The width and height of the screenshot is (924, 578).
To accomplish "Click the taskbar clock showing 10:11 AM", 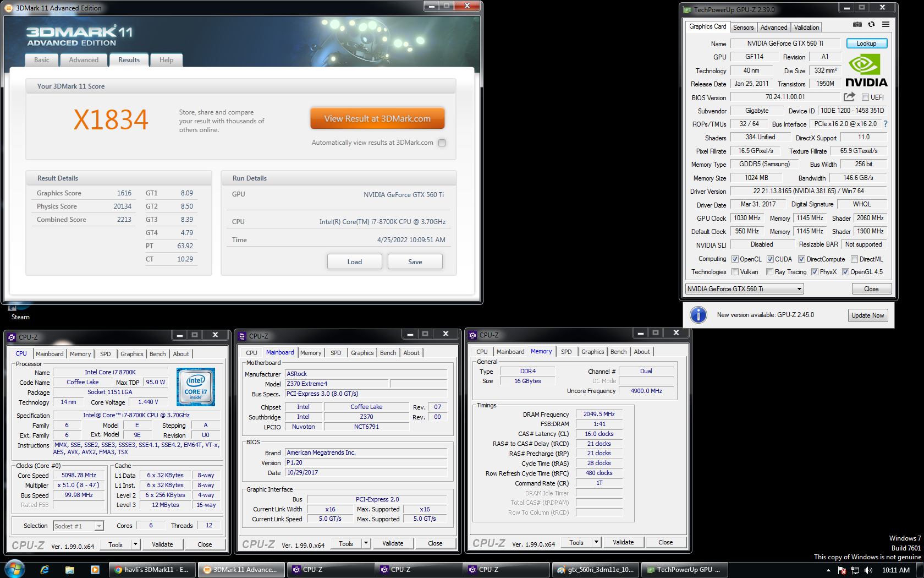I will click(x=895, y=570).
